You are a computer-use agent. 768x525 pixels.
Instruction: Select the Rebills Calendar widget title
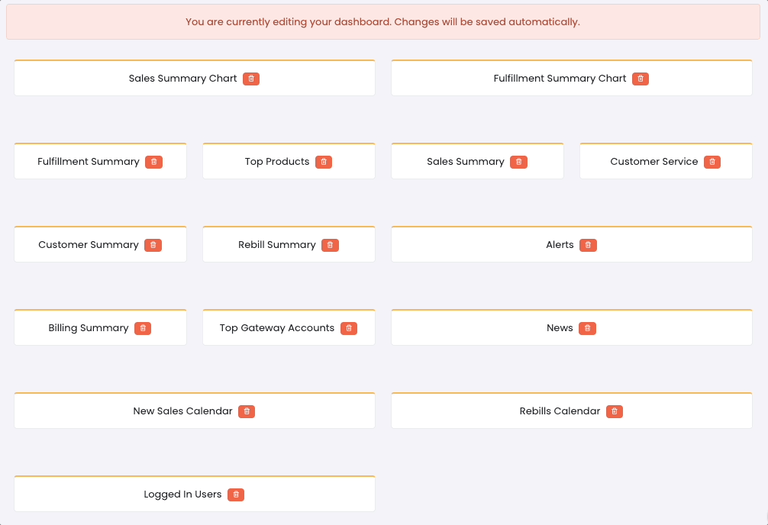(x=559, y=411)
